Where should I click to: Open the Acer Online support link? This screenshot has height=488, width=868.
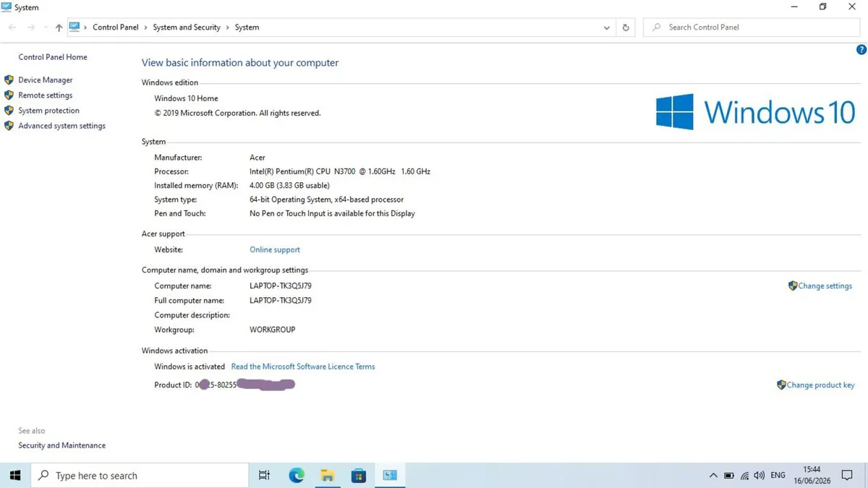[x=274, y=249]
